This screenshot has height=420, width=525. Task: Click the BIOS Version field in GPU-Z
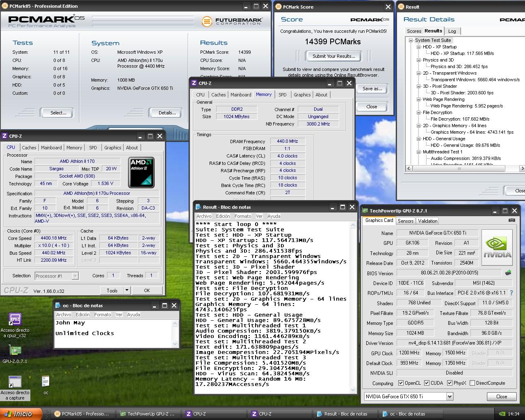point(449,273)
